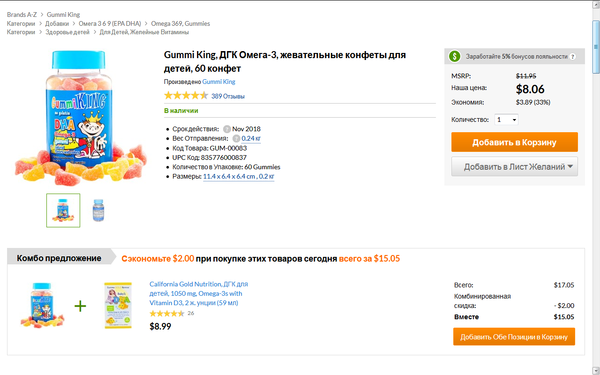Image resolution: width=600 pixels, height=375 pixels.
Task: Click the Добавить в Корзину button
Action: (x=514, y=142)
